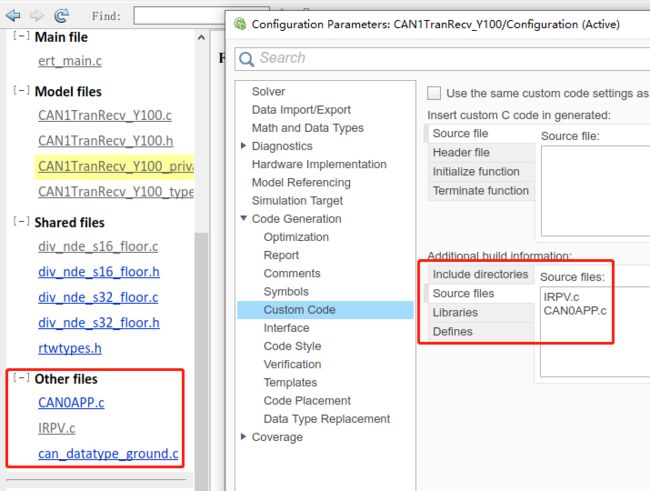The image size is (650, 491).
Task: Open IRPV.c under Other files
Action: (56, 428)
